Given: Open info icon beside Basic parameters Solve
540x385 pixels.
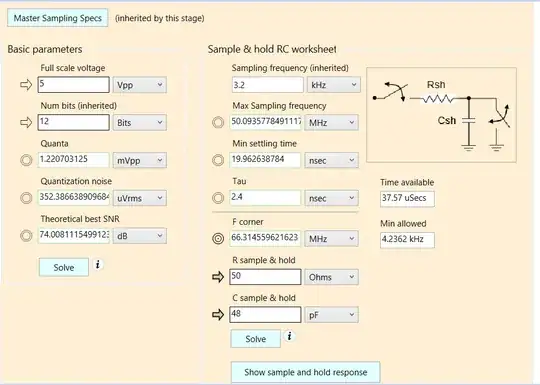Looking at the screenshot, I should [98, 264].
